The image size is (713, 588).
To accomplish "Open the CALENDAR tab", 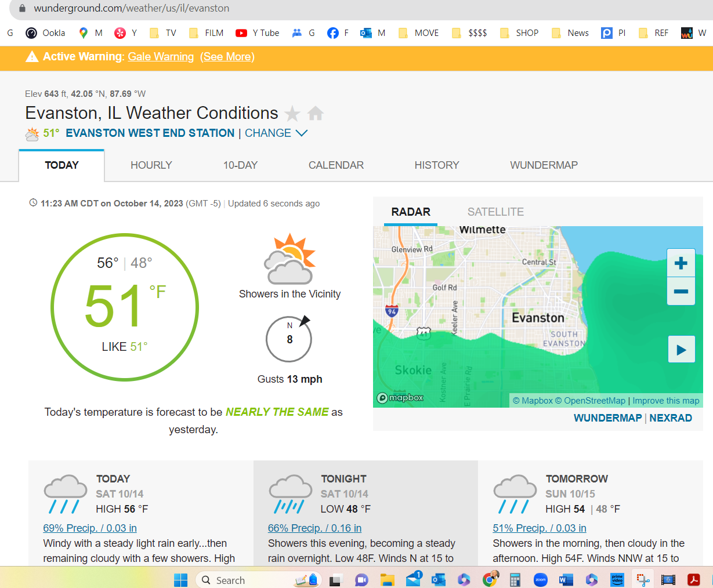I will (336, 165).
